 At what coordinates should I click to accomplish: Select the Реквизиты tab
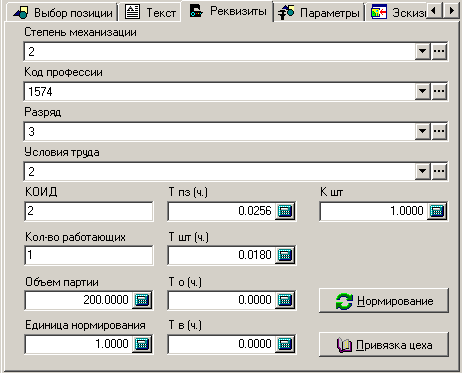[227, 11]
